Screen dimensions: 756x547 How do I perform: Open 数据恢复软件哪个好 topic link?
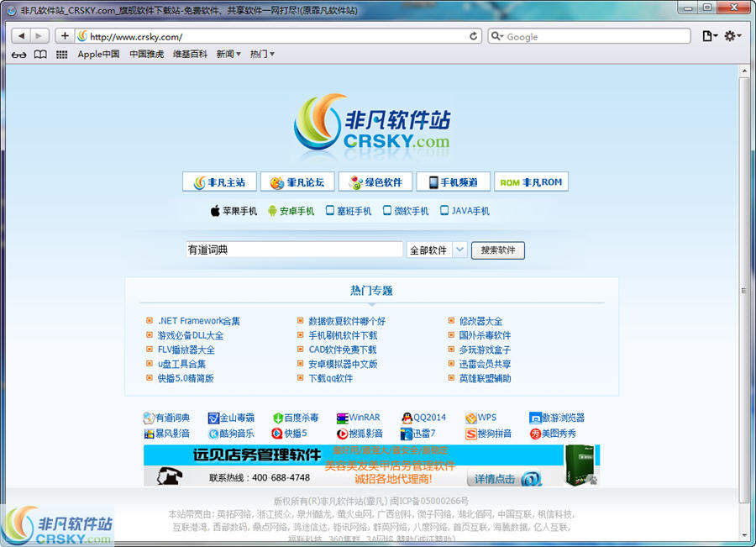[347, 321]
